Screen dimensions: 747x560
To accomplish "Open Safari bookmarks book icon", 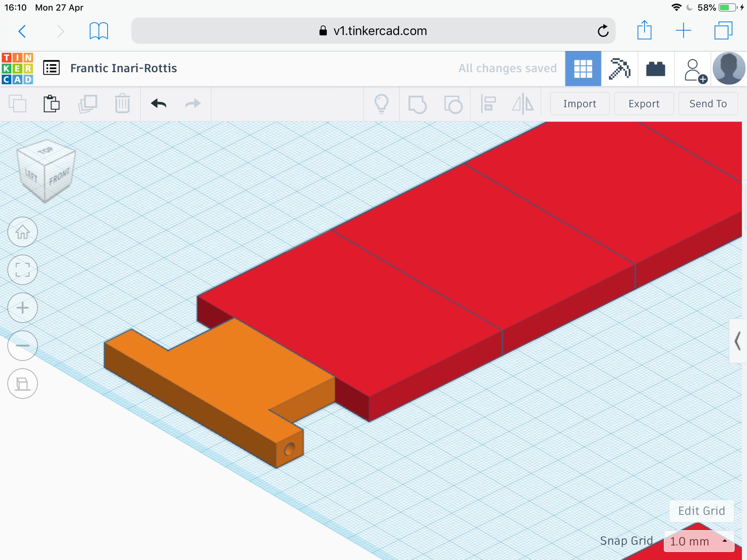I will coord(99,31).
